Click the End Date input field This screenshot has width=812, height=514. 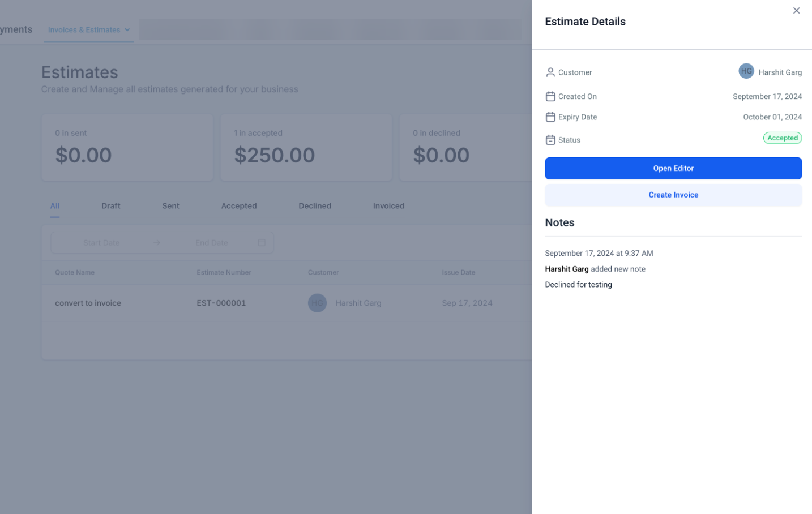tap(211, 243)
